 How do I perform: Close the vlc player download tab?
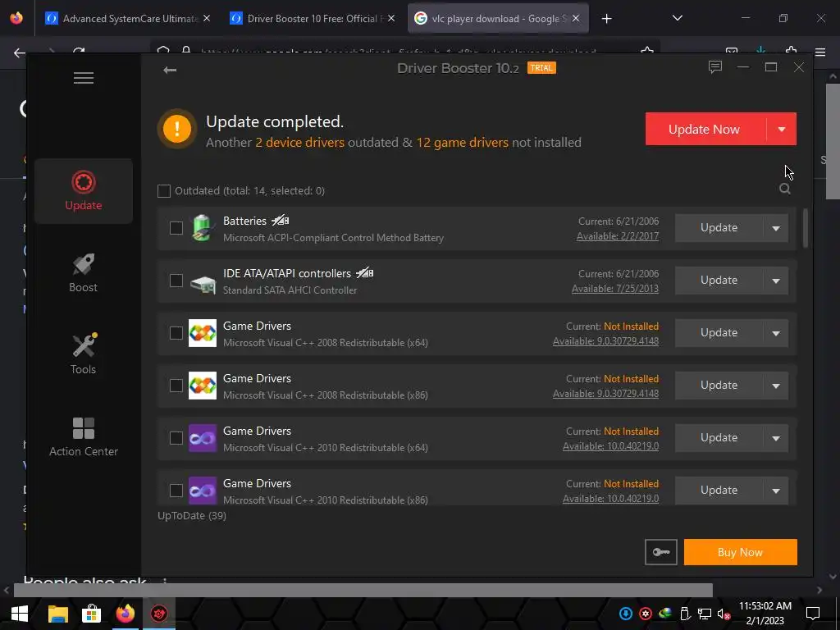(575, 18)
